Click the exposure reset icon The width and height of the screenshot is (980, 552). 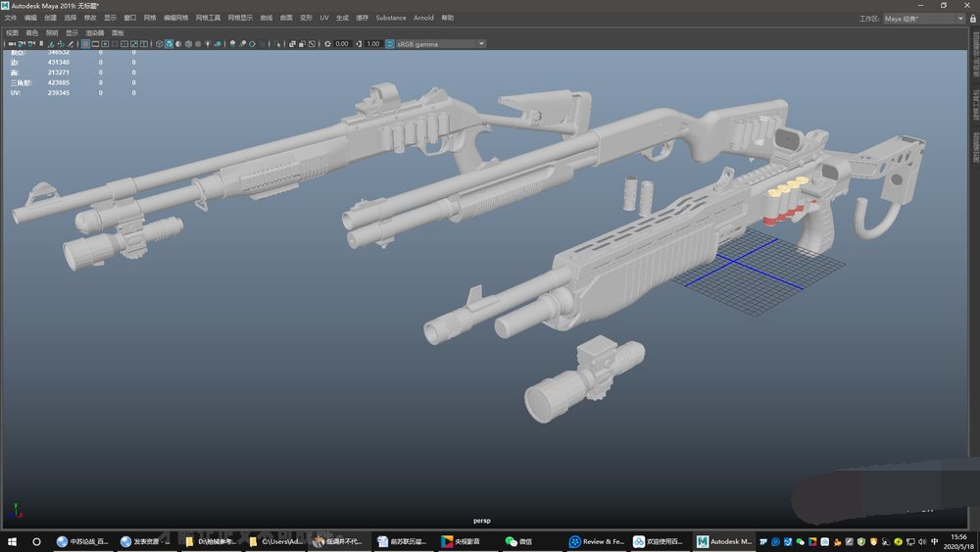326,44
